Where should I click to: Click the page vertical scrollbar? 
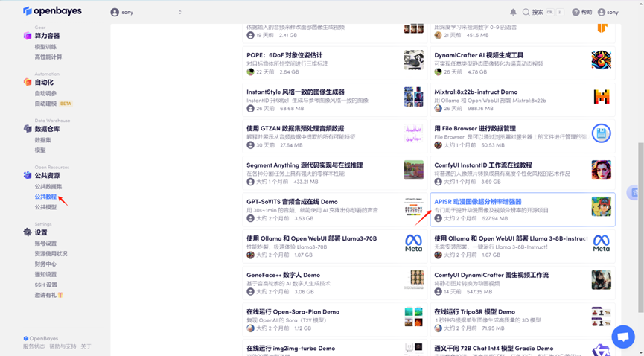click(x=640, y=227)
